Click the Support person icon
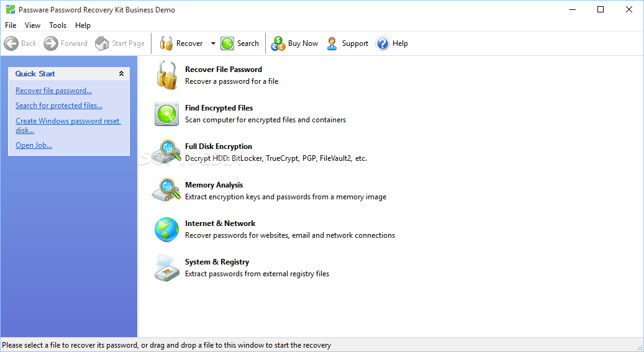 [332, 43]
